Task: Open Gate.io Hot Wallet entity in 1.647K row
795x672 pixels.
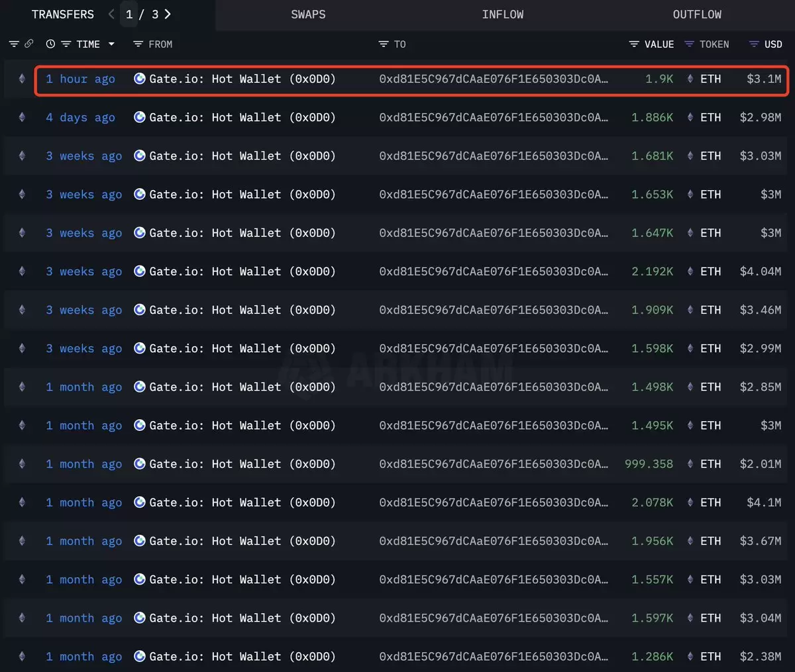Action: [242, 232]
